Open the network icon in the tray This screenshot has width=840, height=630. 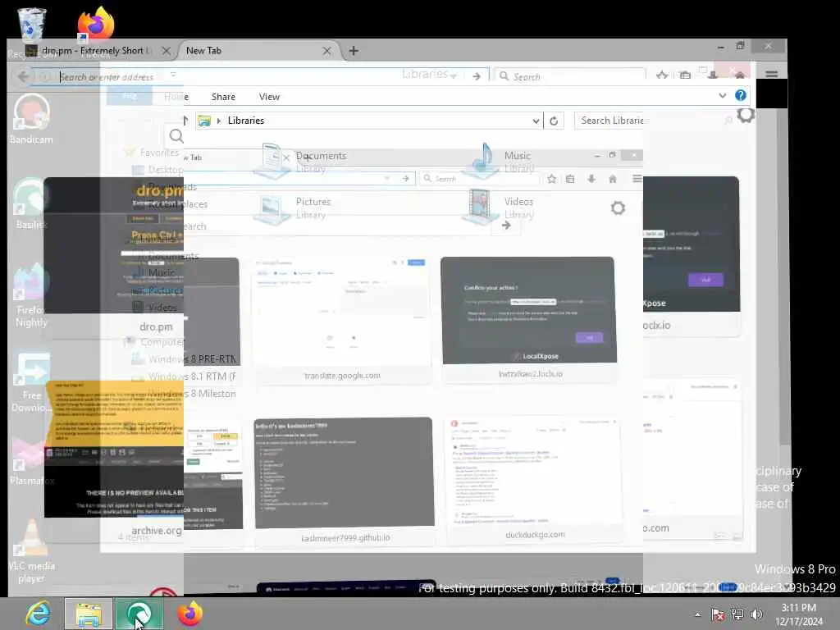[737, 614]
